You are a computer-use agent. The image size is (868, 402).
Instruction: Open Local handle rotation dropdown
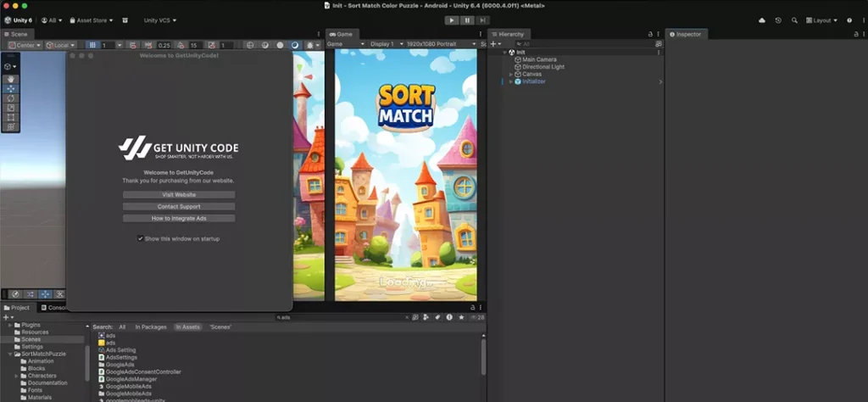[60, 46]
